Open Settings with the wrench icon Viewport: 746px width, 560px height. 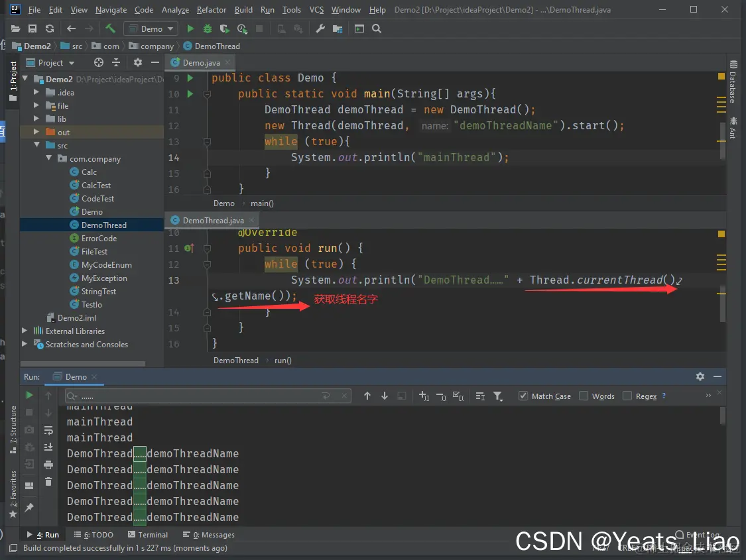(x=321, y=29)
